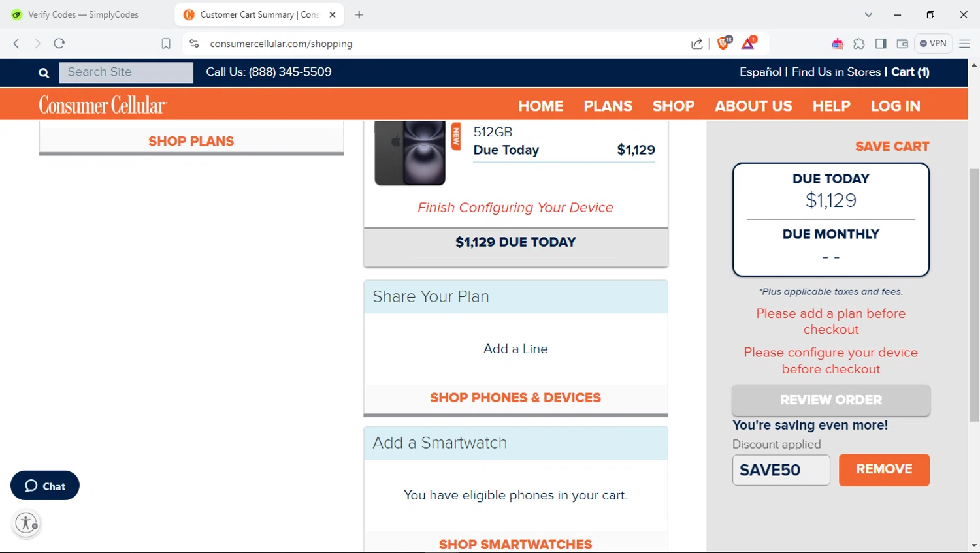
Task: Open the SHOP menu item
Action: point(674,106)
